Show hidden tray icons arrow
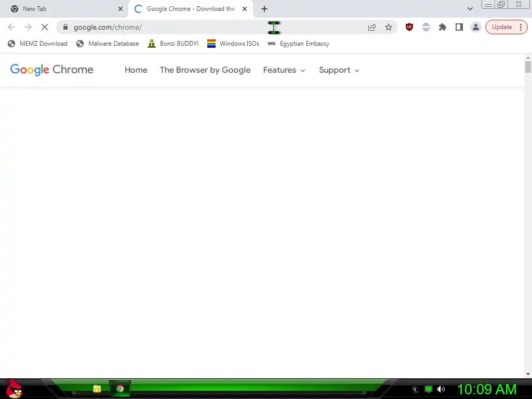532x399 pixels. pyautogui.click(x=415, y=390)
